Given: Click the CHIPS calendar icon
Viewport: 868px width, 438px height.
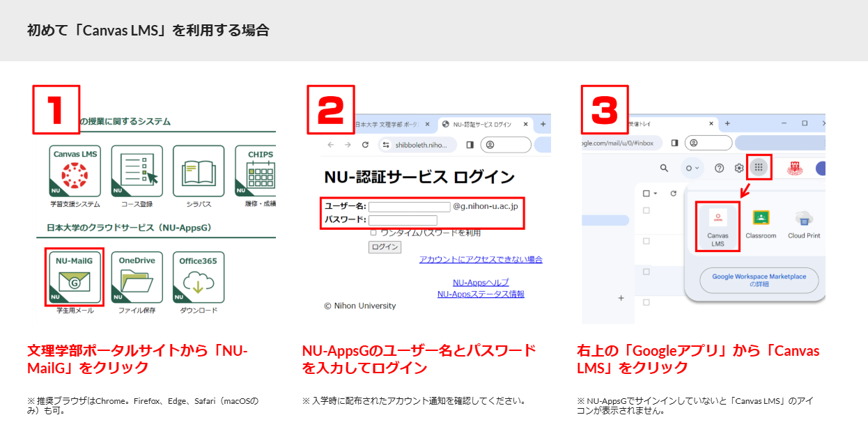Looking at the screenshot, I should [256, 171].
